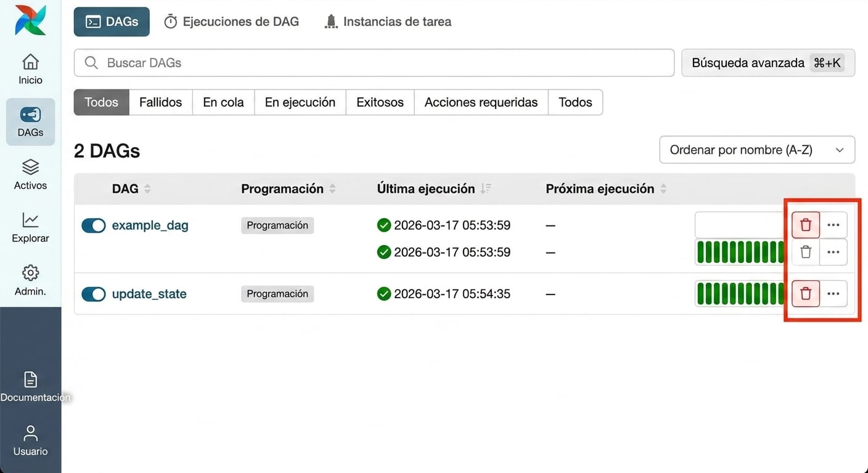
Task: Click green run-history bars for update_state
Action: (x=741, y=294)
